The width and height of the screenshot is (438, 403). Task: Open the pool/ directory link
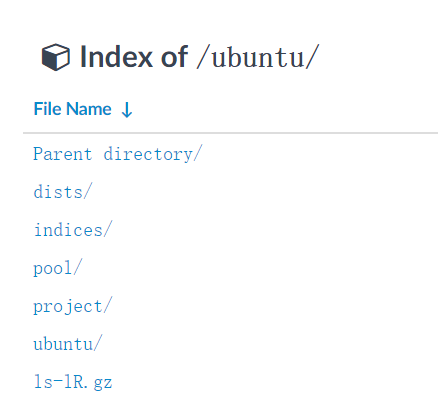[x=57, y=268]
